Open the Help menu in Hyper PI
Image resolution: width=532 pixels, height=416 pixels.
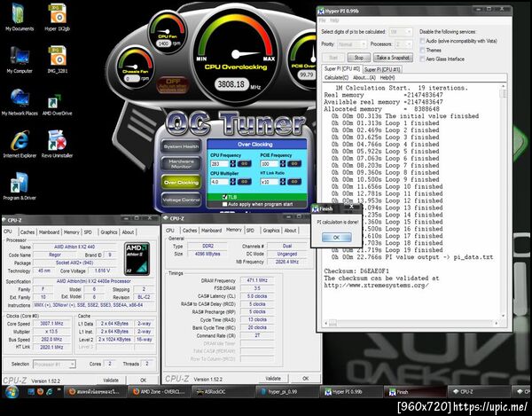click(x=334, y=20)
